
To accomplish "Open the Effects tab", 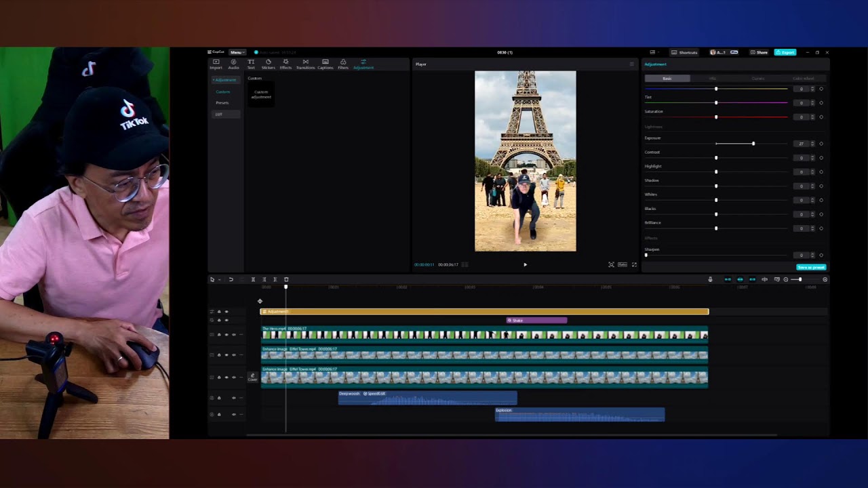I will point(285,64).
